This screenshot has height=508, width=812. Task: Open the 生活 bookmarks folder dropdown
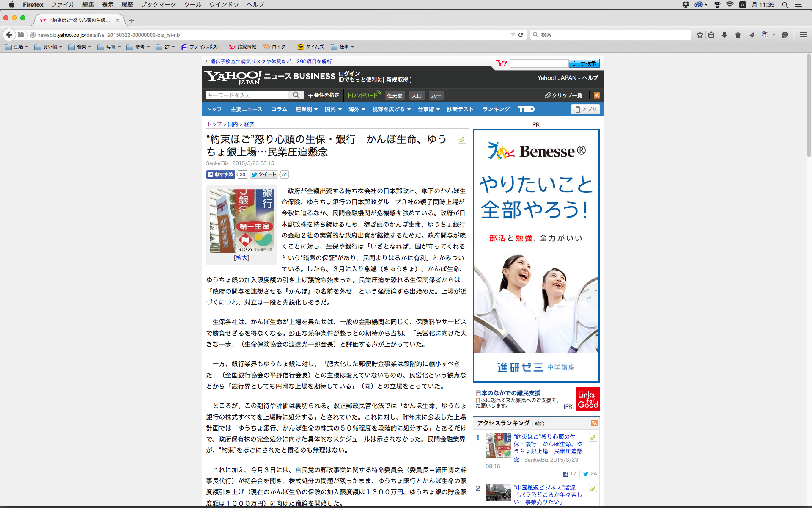click(x=17, y=47)
